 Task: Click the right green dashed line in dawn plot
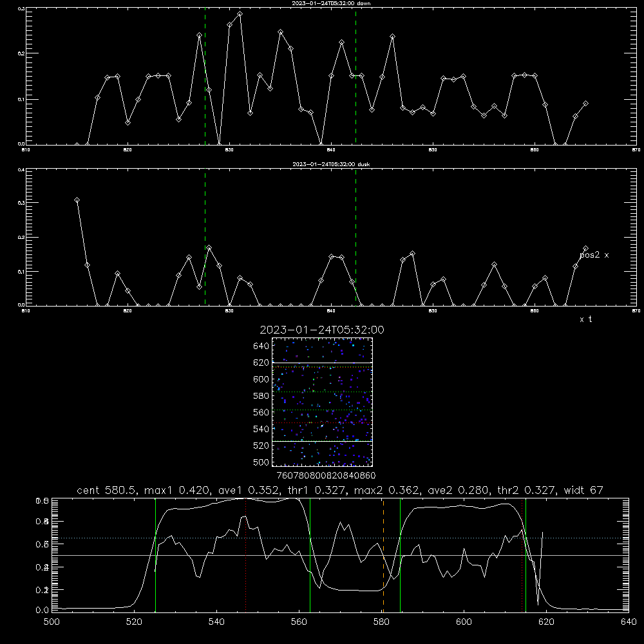355,77
